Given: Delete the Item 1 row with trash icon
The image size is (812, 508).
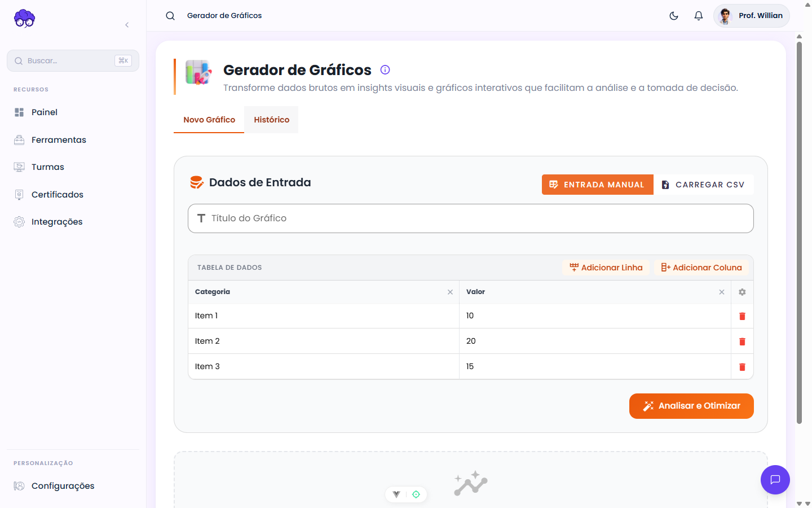Looking at the screenshot, I should pos(742,316).
